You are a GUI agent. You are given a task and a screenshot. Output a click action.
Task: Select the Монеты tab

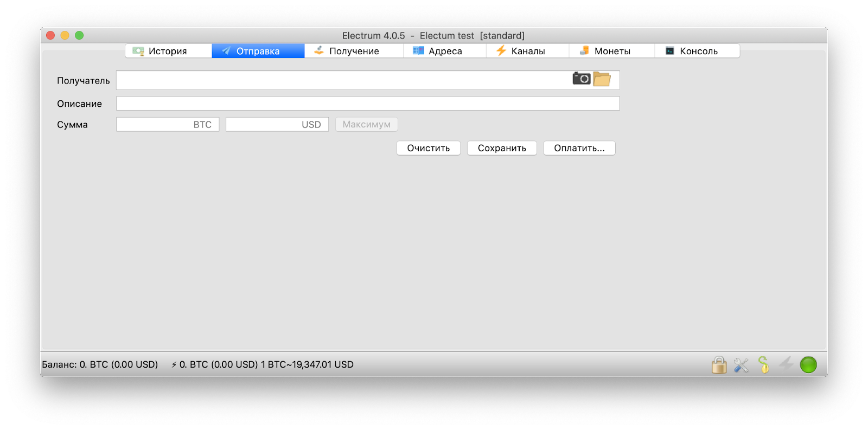coord(611,51)
